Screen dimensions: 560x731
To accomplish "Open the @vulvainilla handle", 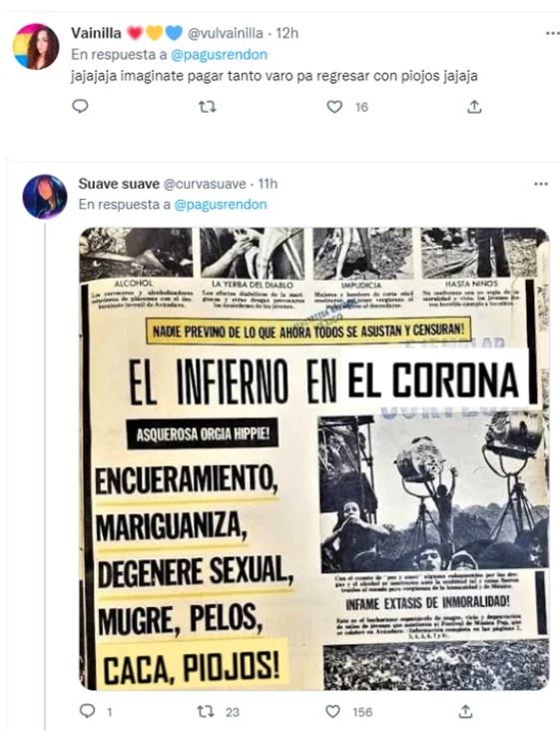I will coord(225,33).
